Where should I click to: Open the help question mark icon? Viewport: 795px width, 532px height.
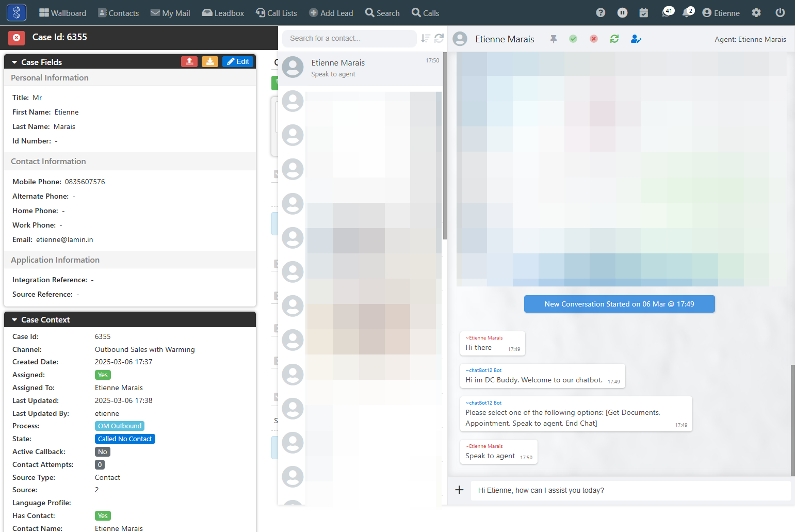(x=601, y=13)
